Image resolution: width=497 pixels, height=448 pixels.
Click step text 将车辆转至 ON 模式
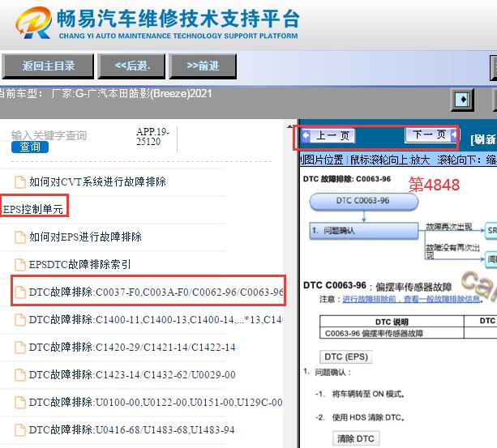pyautogui.click(x=368, y=395)
